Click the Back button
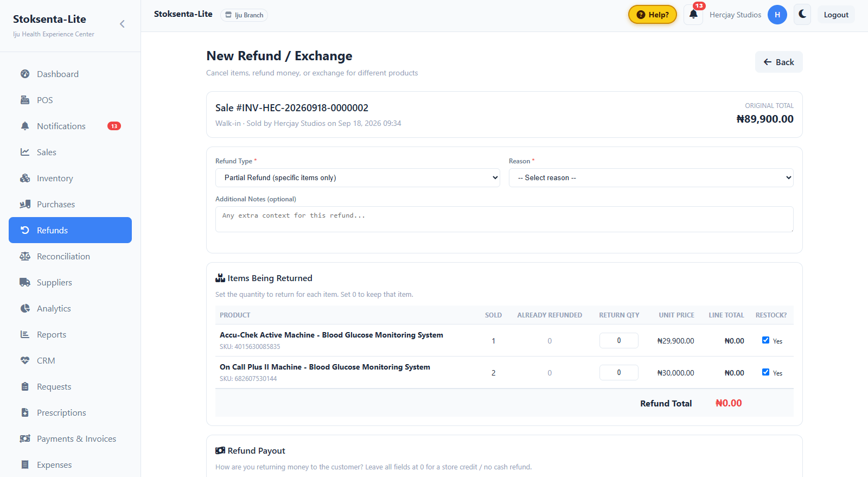The height and width of the screenshot is (477, 868). tap(778, 62)
